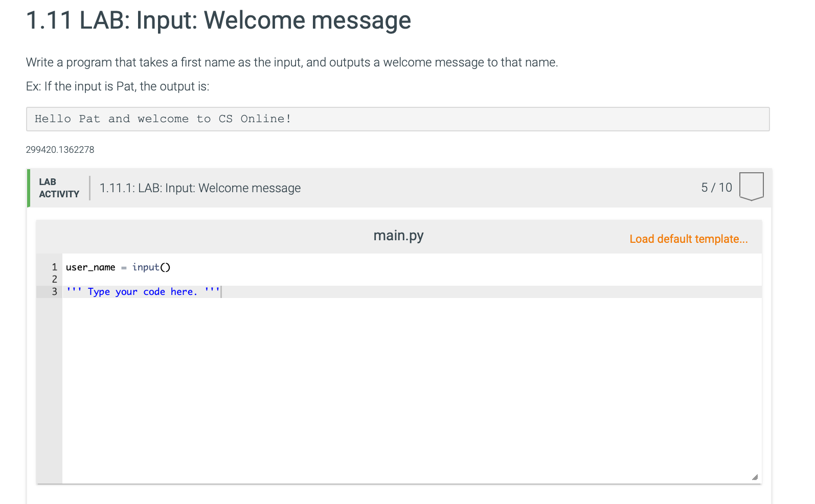Image resolution: width=815 pixels, height=504 pixels.
Task: Click the 5 / 10 score indicator
Action: pos(716,188)
